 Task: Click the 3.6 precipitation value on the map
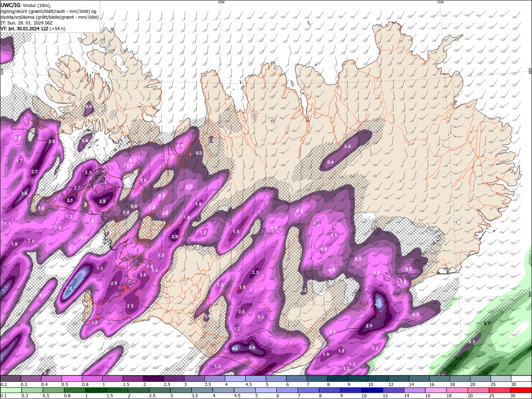point(24,193)
